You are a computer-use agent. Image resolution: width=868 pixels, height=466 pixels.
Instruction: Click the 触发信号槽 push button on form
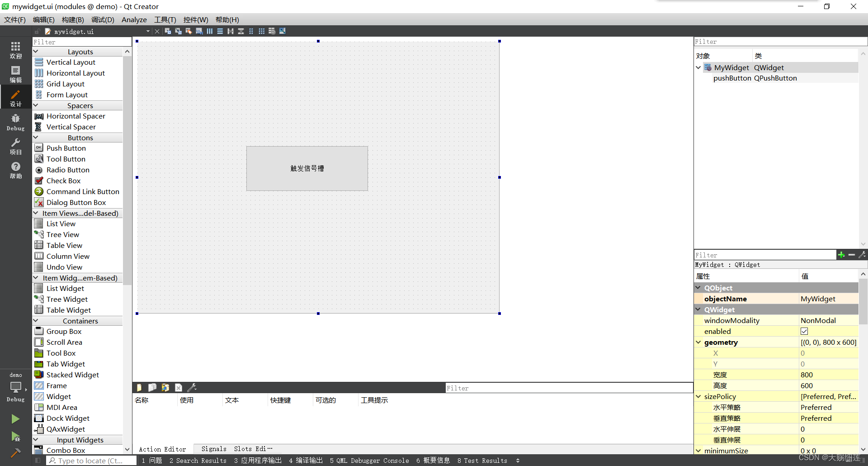click(307, 168)
